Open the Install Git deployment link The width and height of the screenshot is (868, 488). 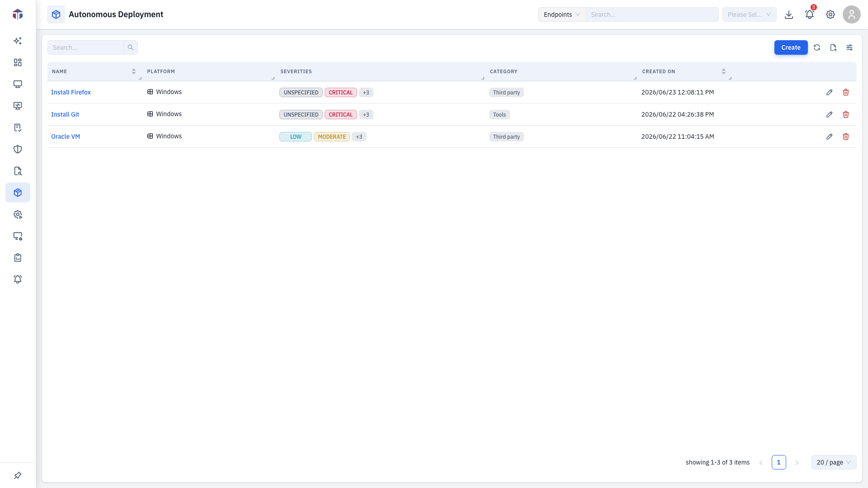65,114
